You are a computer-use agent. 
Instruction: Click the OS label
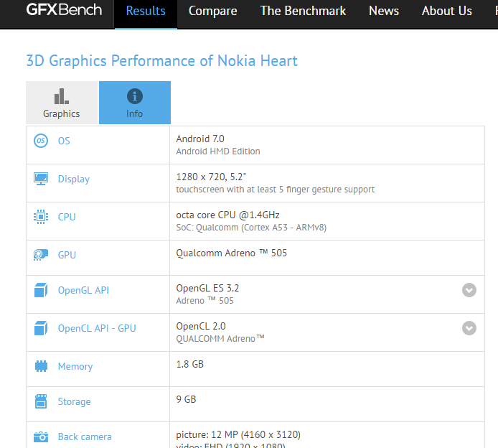click(x=64, y=141)
